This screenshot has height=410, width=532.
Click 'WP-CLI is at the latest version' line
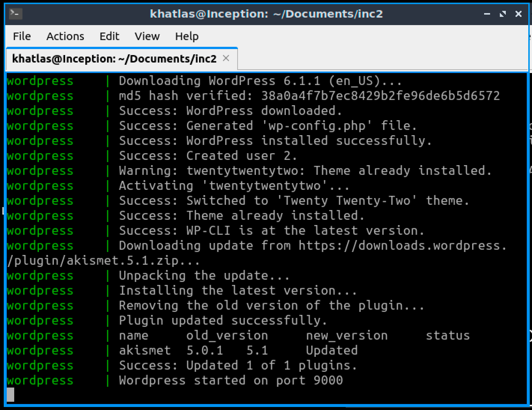pyautogui.click(x=305, y=231)
